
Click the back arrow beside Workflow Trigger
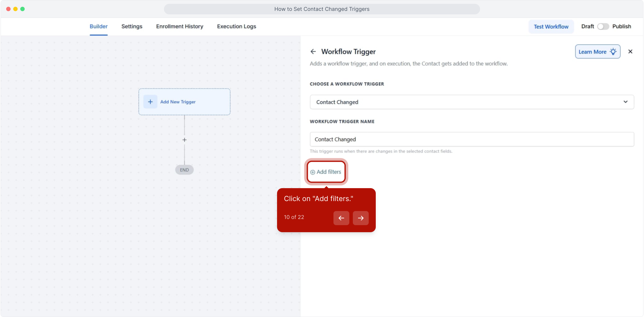click(x=313, y=52)
